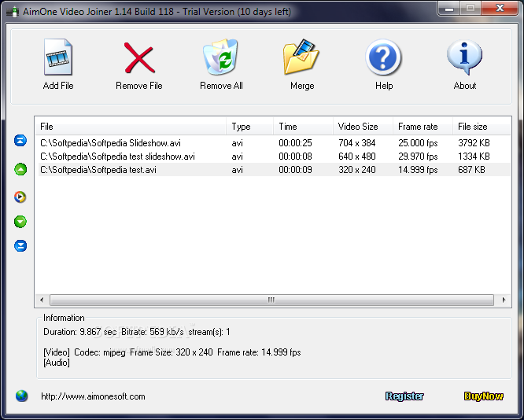Play the selected video file
This screenshot has width=524, height=420.
(x=20, y=197)
